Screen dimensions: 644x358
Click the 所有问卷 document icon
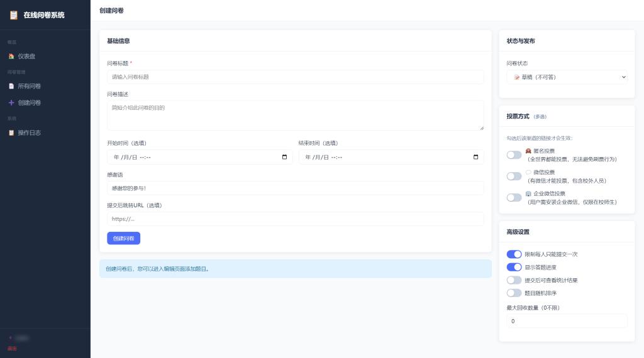(11, 86)
